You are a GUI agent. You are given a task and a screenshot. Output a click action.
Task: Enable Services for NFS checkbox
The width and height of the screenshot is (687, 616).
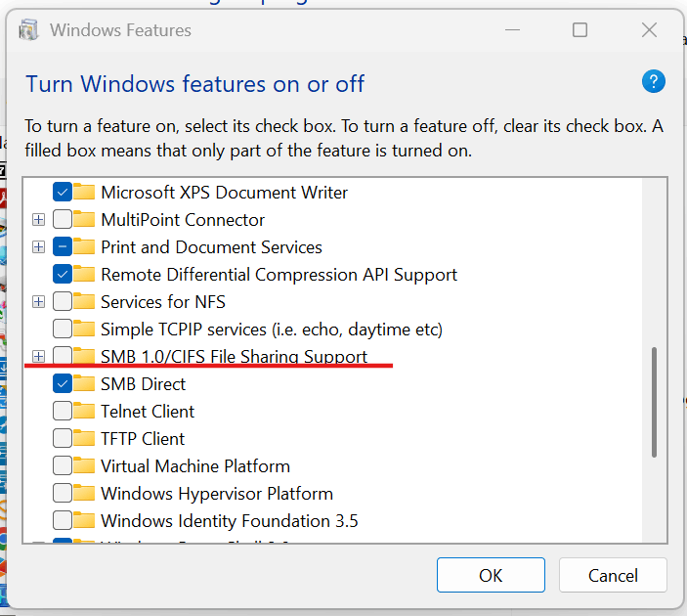click(x=63, y=301)
